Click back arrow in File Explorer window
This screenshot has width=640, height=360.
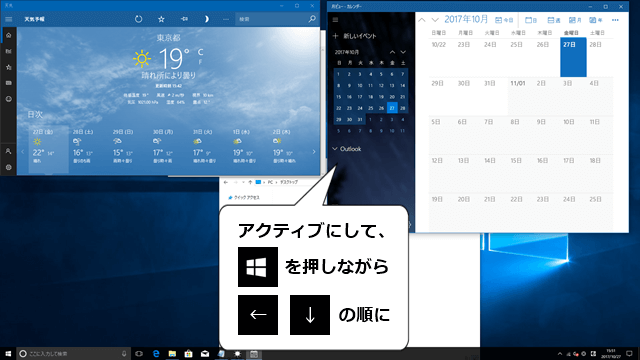tap(226, 182)
